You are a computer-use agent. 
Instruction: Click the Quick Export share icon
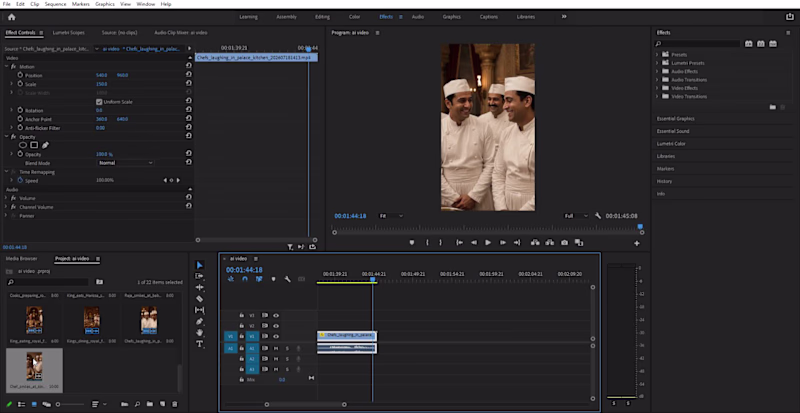click(789, 17)
